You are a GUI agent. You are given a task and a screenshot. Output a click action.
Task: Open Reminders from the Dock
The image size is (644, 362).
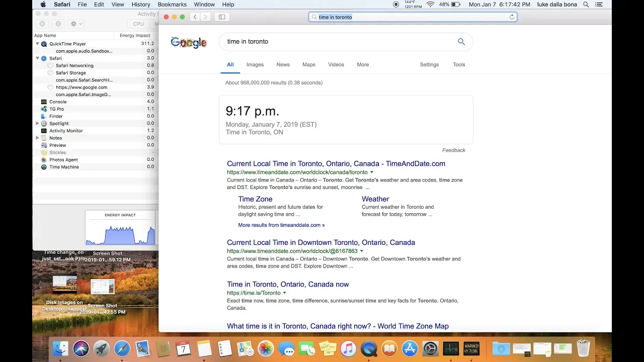(x=225, y=348)
